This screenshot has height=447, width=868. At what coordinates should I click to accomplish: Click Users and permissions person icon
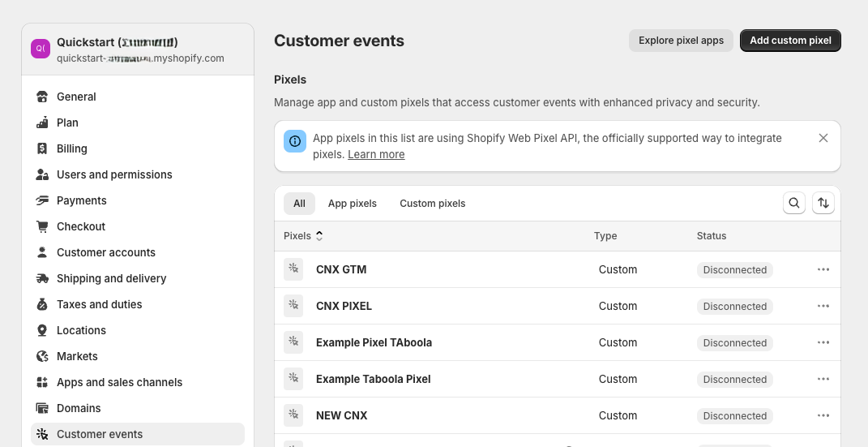pos(42,174)
